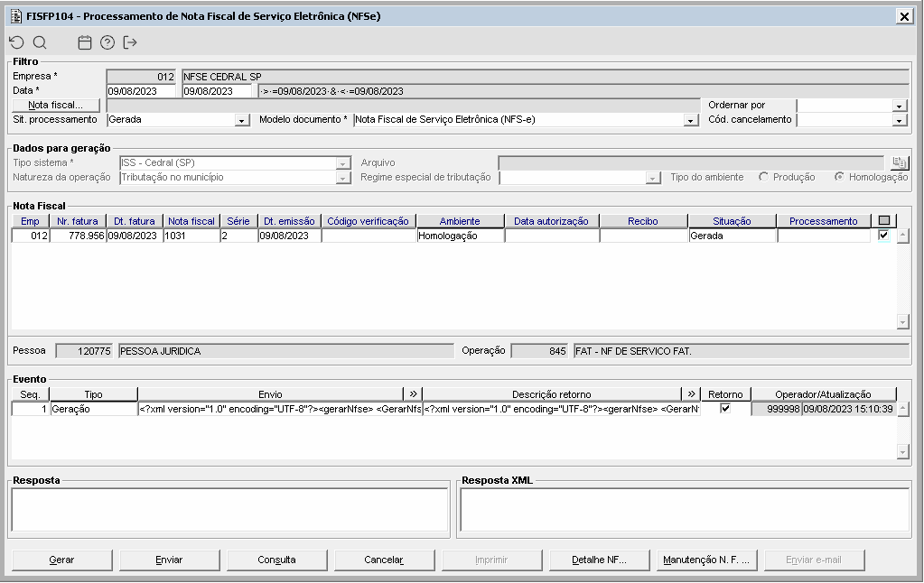The width and height of the screenshot is (924, 583).
Task: Open the Ordernar por dropdown
Action: [900, 106]
